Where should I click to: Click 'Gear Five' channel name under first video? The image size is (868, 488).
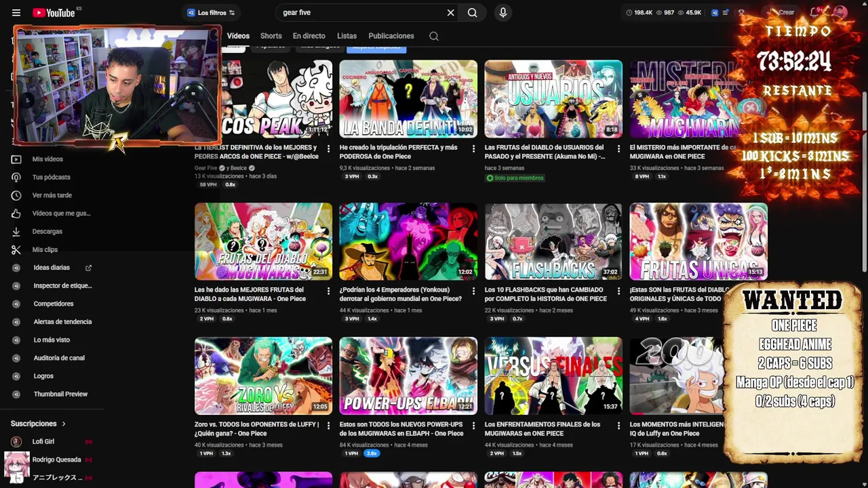click(205, 168)
